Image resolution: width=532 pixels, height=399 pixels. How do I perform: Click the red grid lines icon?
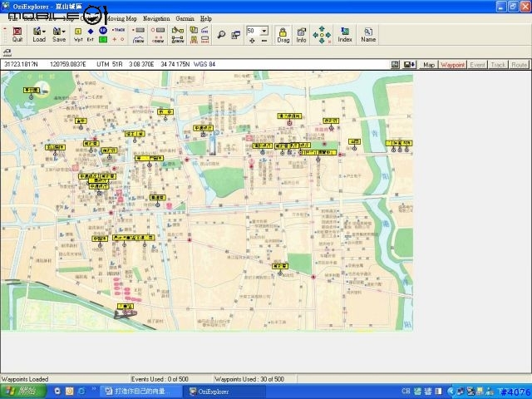click(205, 40)
